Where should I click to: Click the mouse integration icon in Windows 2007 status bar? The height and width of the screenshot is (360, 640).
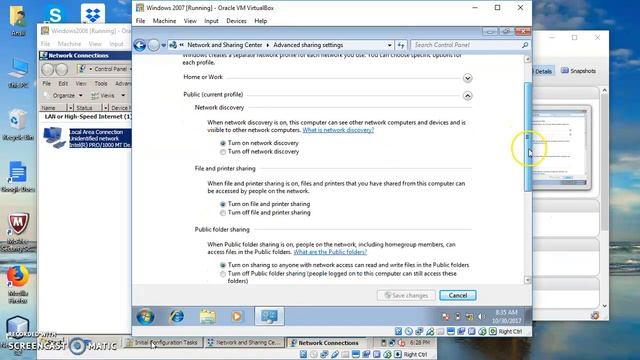click(x=482, y=331)
